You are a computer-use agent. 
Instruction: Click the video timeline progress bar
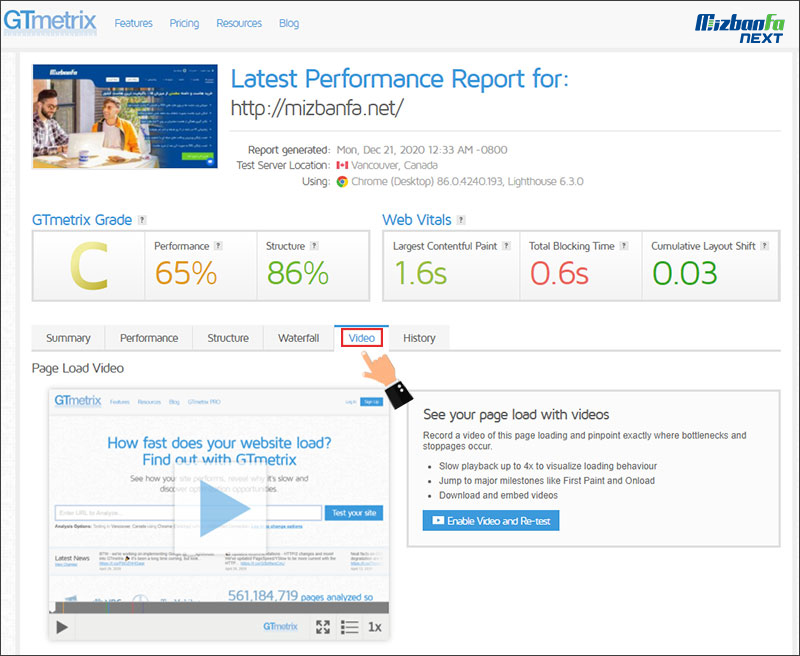coord(219,607)
